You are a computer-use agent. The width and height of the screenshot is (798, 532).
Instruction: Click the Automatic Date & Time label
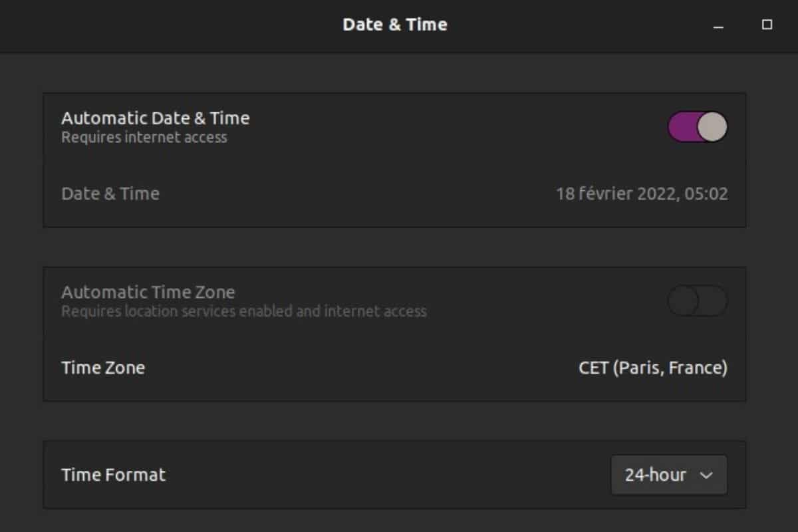point(156,118)
